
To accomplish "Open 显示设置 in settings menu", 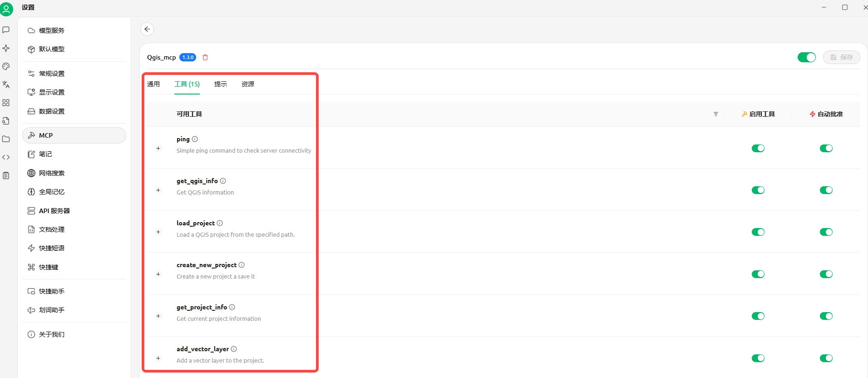I will tap(74, 92).
